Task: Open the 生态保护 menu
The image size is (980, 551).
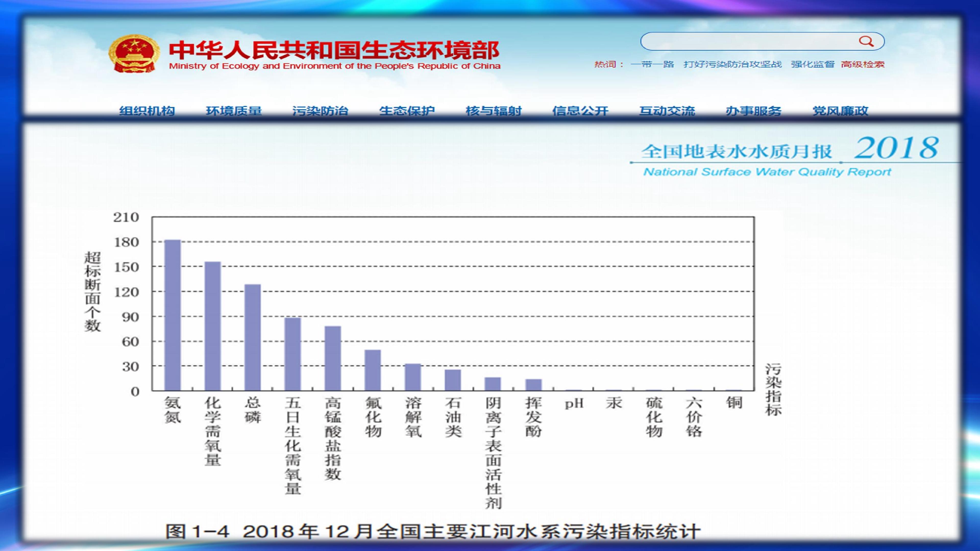Action: coord(407,111)
